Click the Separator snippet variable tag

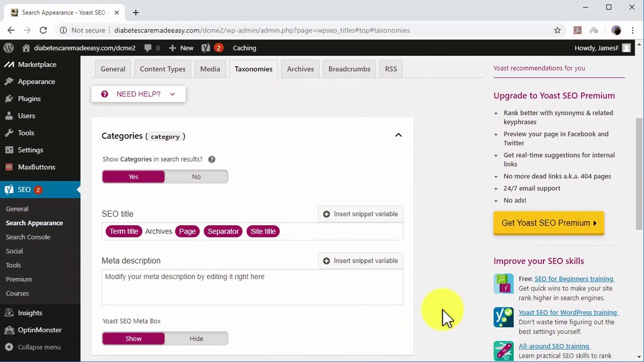[x=223, y=231]
